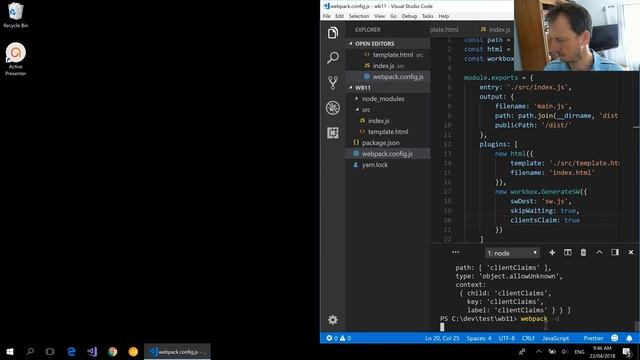Open index.js under src folder

click(x=387, y=121)
